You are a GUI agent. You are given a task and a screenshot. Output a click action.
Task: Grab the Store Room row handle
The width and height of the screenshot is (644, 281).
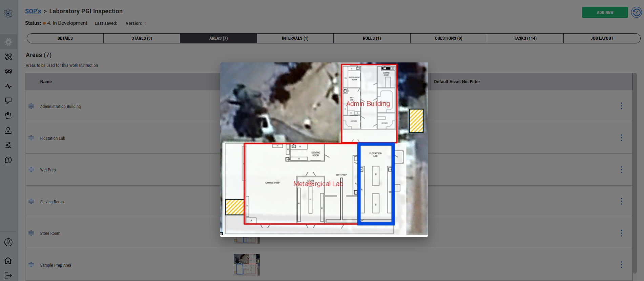(31, 233)
